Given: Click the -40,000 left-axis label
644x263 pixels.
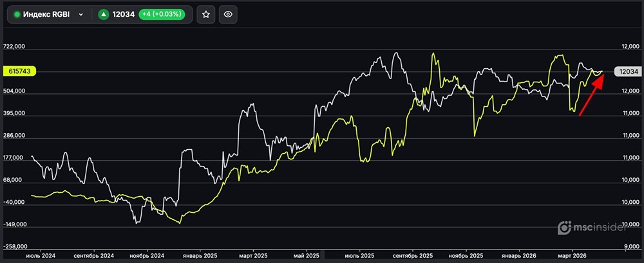Looking at the screenshot, I should pyautogui.click(x=14, y=202).
